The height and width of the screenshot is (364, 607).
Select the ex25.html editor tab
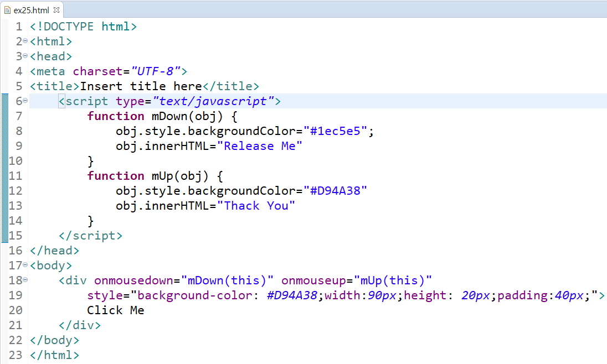click(32, 10)
